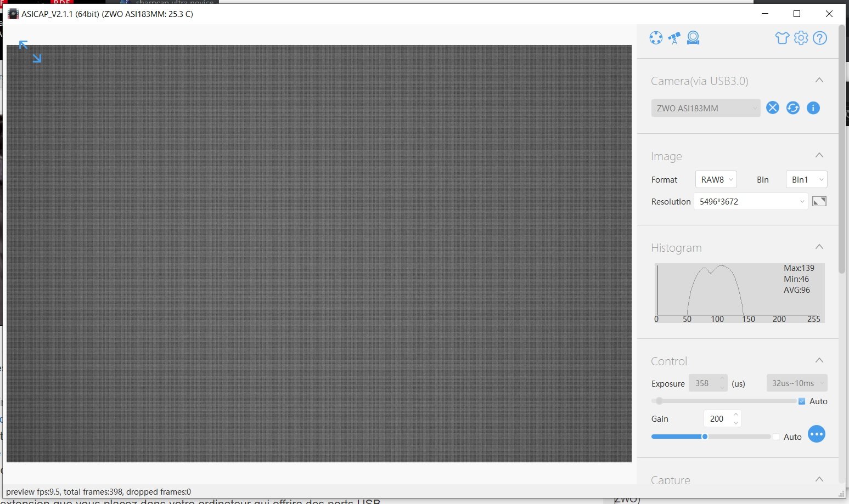Image resolution: width=849 pixels, height=504 pixels.
Task: Click the fullscreen expand arrows icon
Action: point(30,52)
